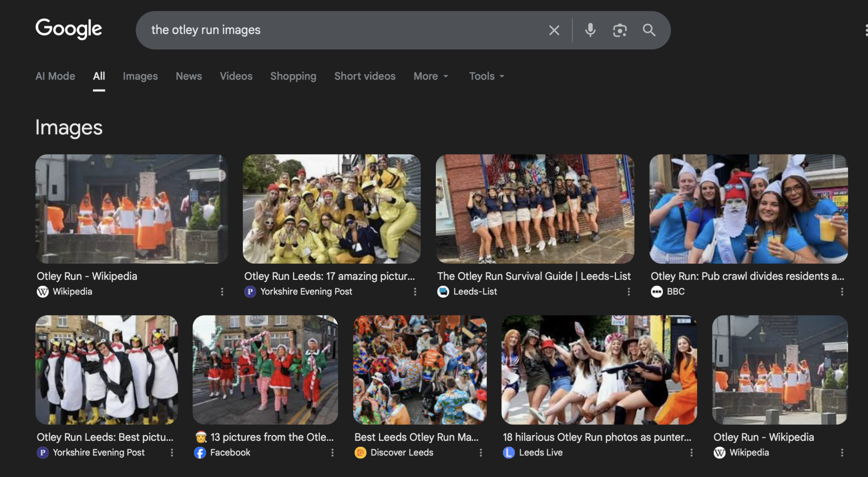Open penguin yard photo thumbnail above Otley Run - Wikipedia title
The image size is (868, 477).
coord(132,209)
